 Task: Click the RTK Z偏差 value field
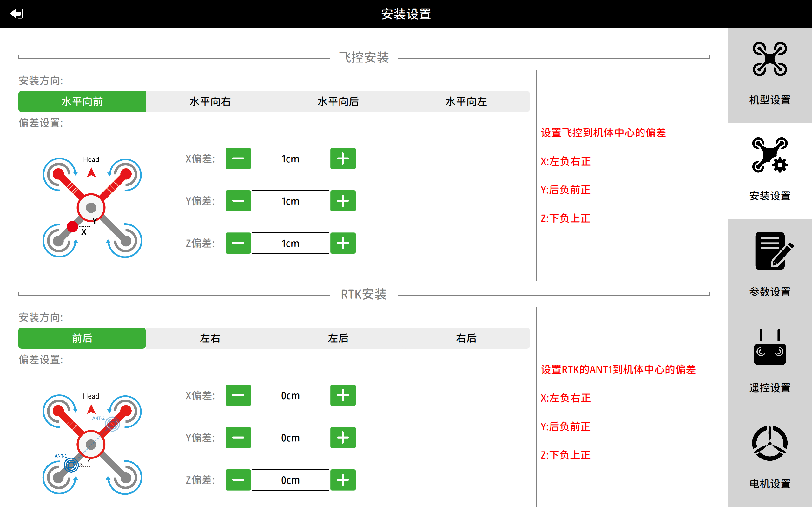point(290,480)
